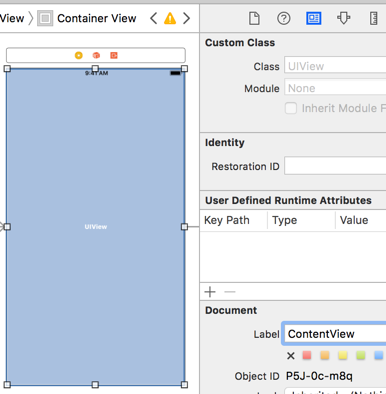Toggle Inherit Module checkbox
Screen dimensions: 386x394
pyautogui.click(x=291, y=108)
